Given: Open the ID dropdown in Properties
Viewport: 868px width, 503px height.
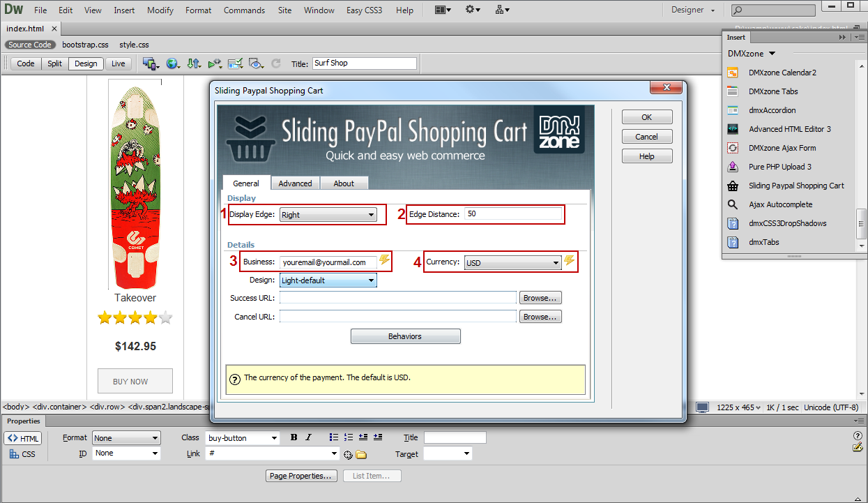Looking at the screenshot, I should tap(126, 453).
